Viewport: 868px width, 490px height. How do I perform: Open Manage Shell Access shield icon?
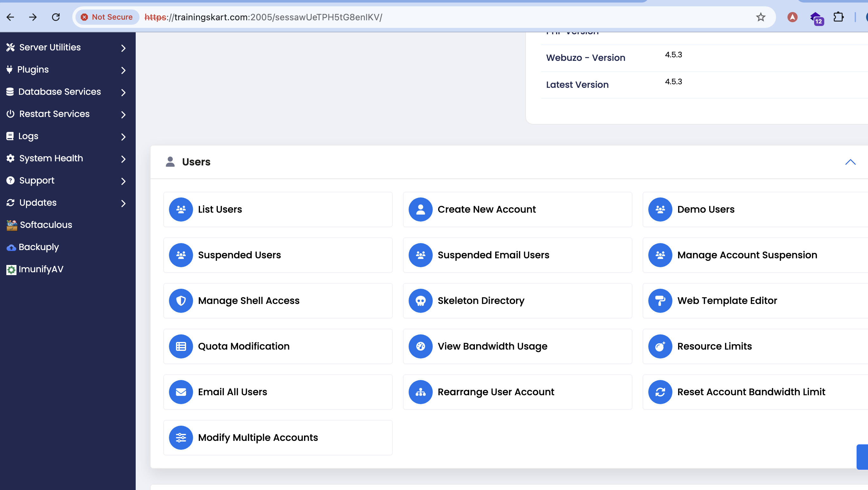point(181,301)
